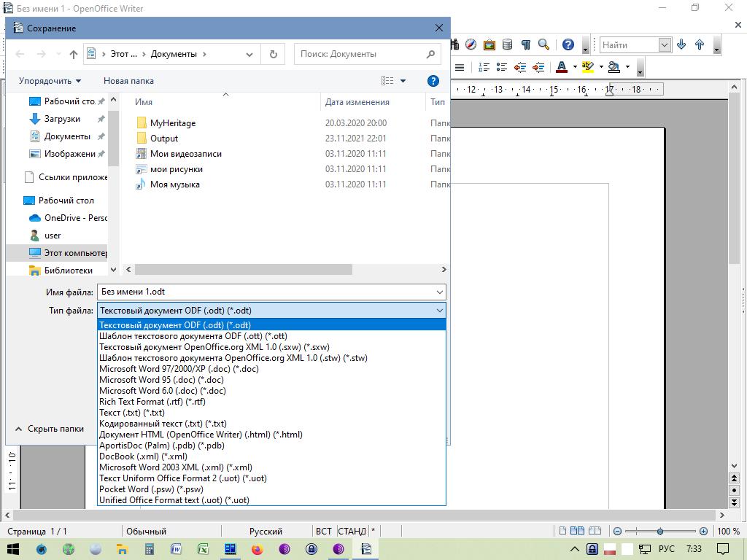Click the zoom slider in Writer status bar
747x560 pixels.
[x=660, y=531]
